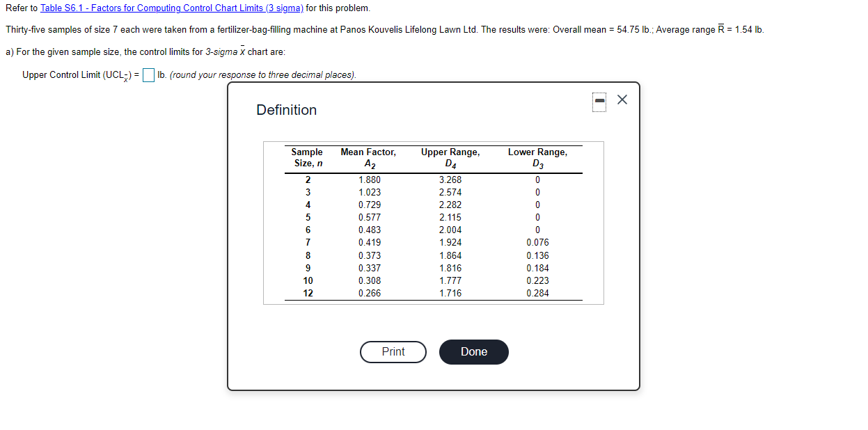Select the row for sample size 12

click(308, 293)
